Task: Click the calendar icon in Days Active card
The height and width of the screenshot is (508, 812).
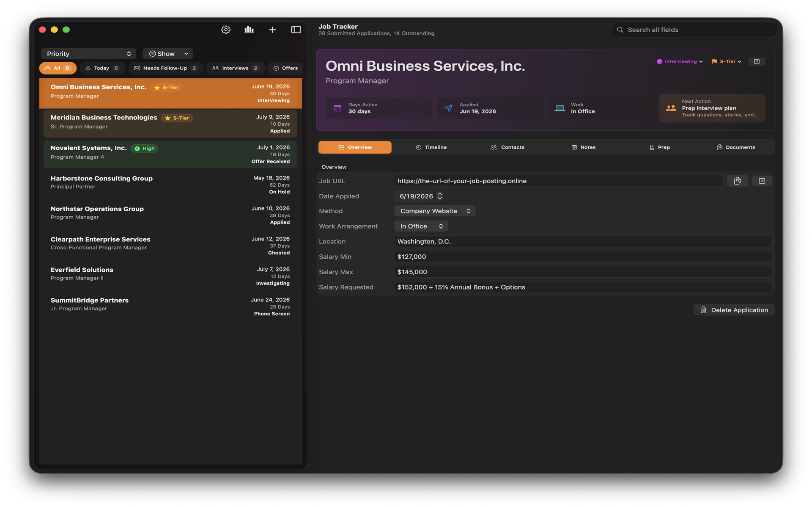Action: click(337, 108)
